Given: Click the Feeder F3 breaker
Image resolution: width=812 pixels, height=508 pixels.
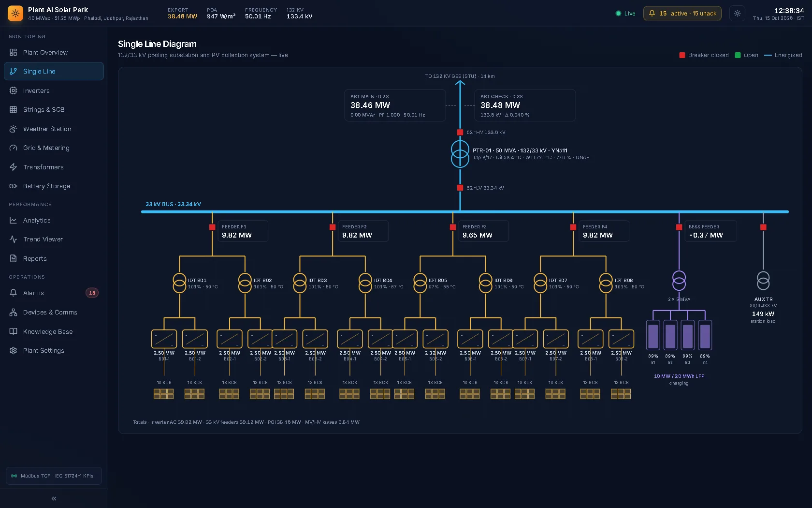Looking at the screenshot, I should tap(453, 227).
